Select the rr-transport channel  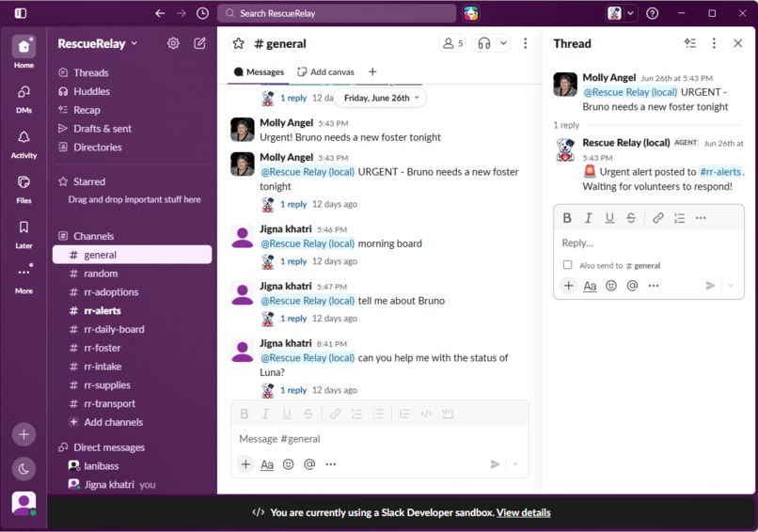[x=132, y=403]
